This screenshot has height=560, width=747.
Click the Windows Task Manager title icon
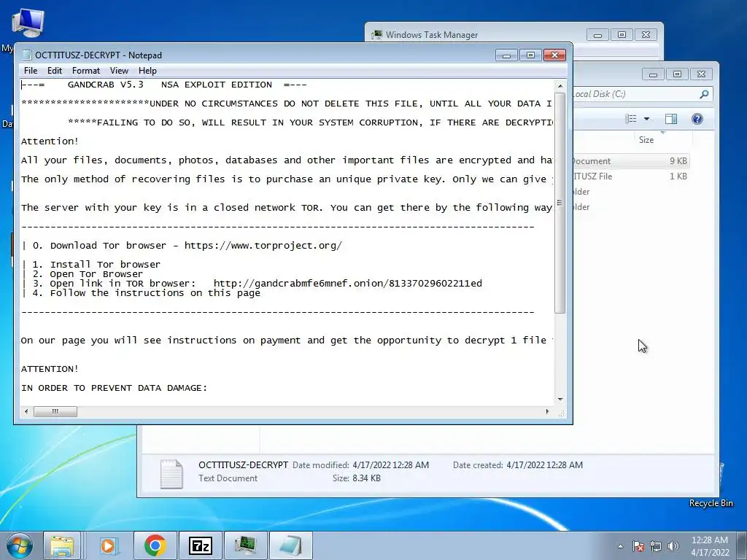(x=377, y=35)
